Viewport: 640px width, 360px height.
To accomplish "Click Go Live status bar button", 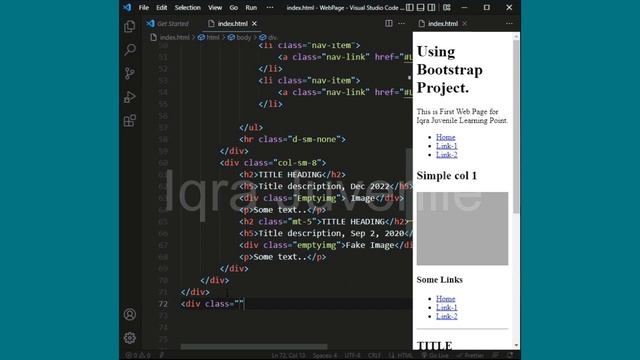I will (x=435, y=356).
